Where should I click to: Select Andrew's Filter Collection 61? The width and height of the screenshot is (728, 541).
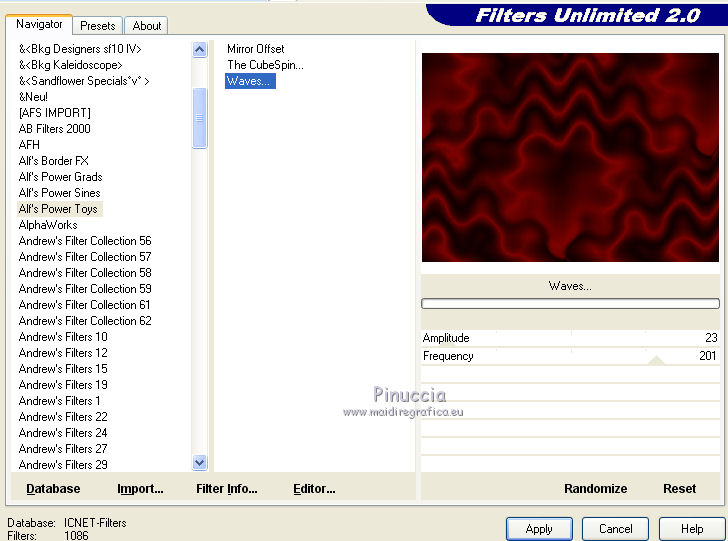(x=84, y=305)
